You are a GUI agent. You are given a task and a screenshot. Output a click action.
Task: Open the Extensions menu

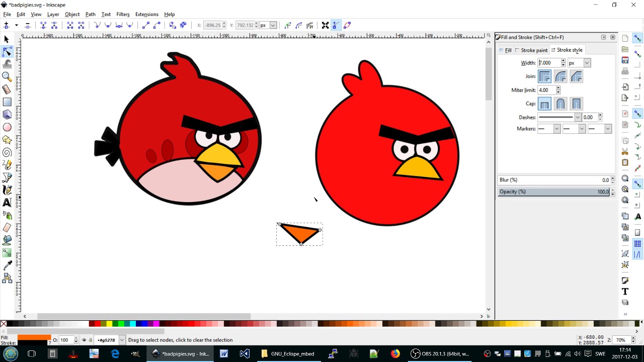146,14
